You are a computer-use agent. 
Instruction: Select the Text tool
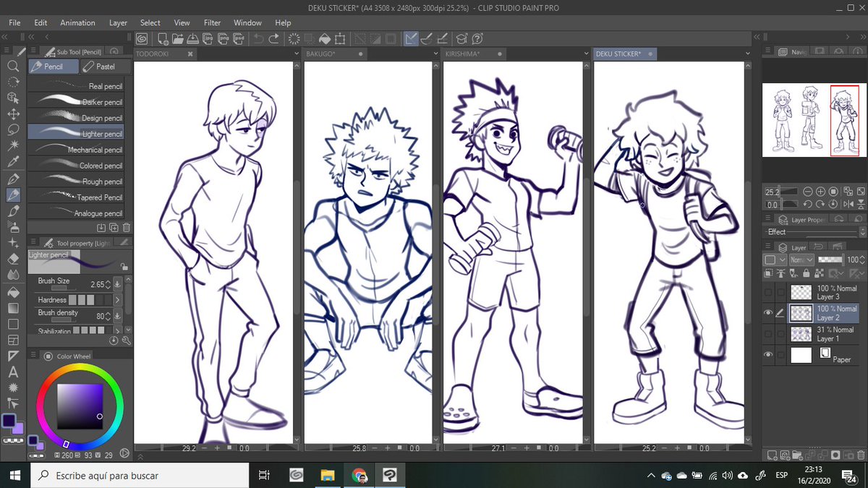pos(12,372)
